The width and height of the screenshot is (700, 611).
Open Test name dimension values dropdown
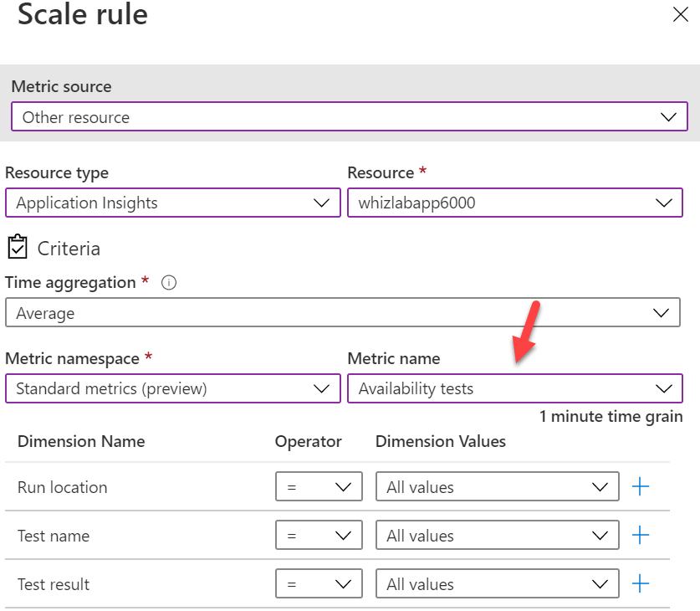497,536
